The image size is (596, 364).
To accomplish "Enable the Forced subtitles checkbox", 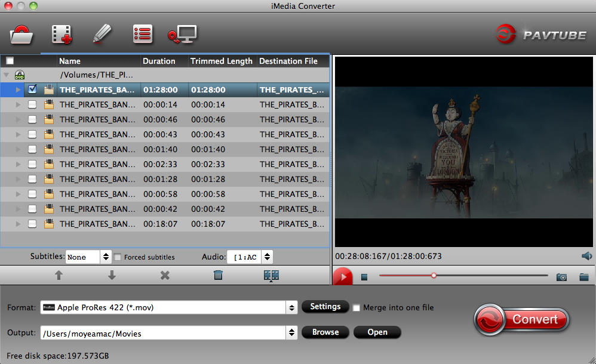I will tap(118, 257).
